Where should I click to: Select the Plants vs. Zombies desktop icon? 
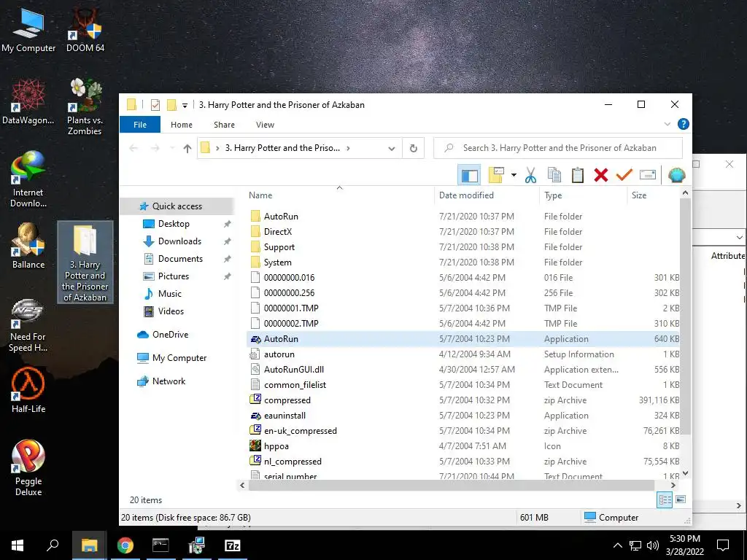pyautogui.click(x=85, y=106)
